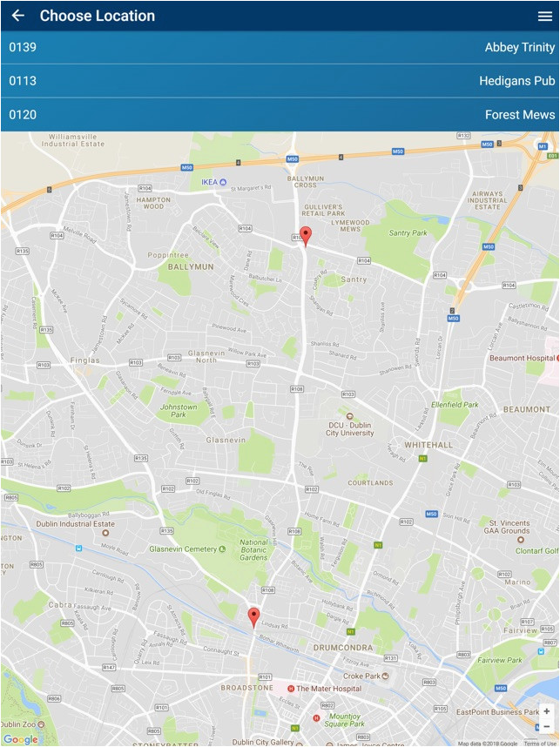The width and height of the screenshot is (560, 747).
Task: Click the hospital H icon near Mountjoy Square Park
Action: [x=315, y=717]
